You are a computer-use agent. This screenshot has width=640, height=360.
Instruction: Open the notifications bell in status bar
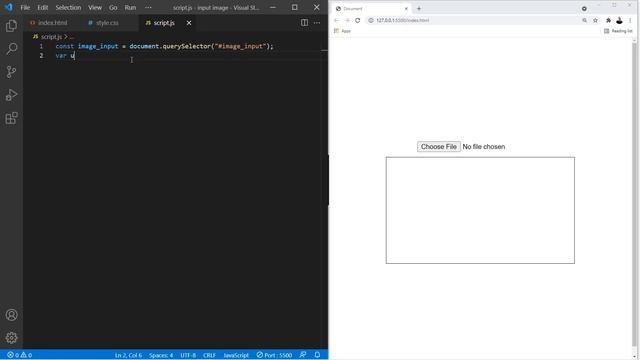(317, 355)
